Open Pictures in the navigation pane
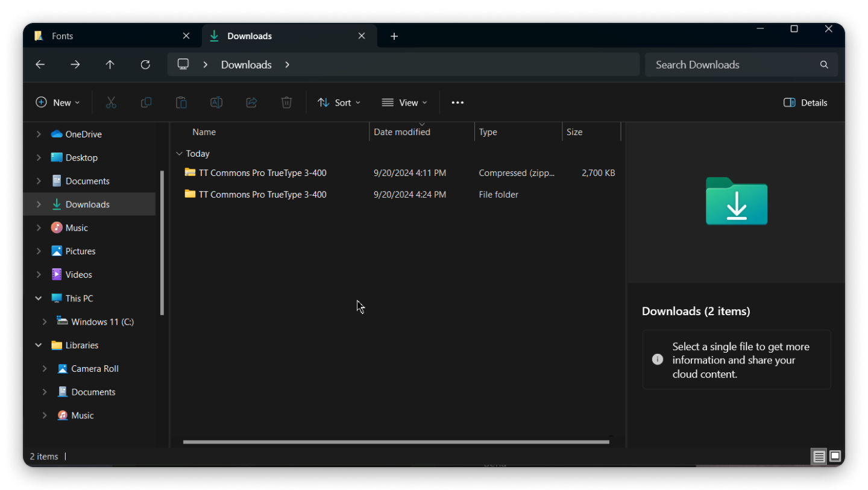This screenshot has height=490, width=868. 80,251
